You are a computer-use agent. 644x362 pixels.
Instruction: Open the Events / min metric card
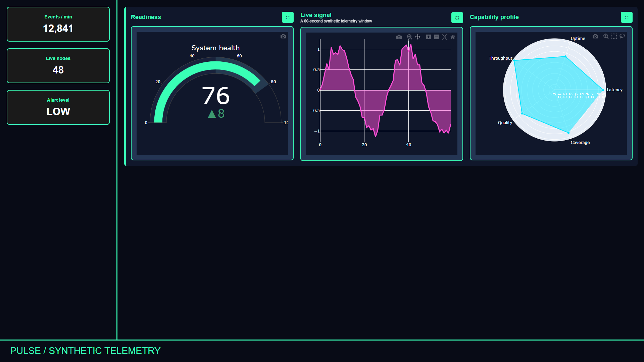tap(58, 24)
